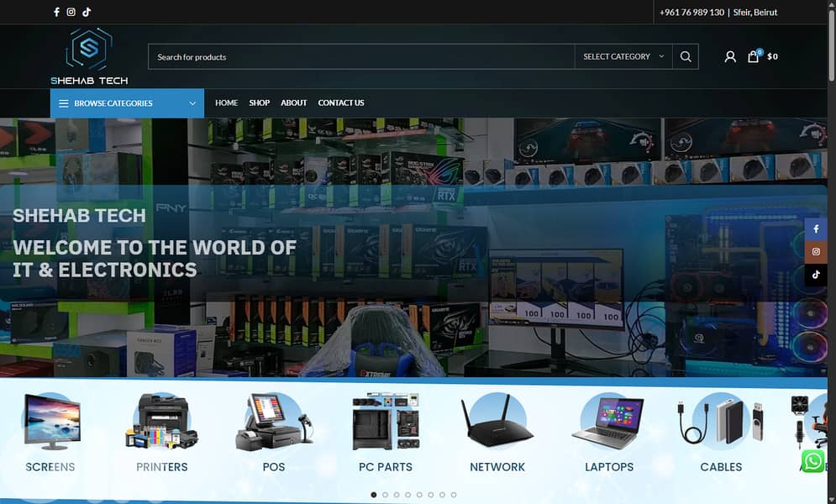
Task: Open the PC Parts category image
Action: coord(386,421)
